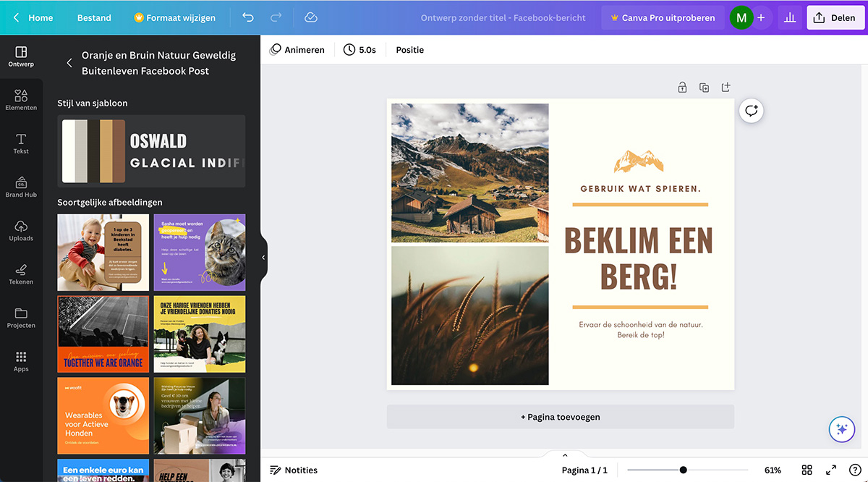
Task: Lock the page with padlock icon
Action: click(x=682, y=88)
